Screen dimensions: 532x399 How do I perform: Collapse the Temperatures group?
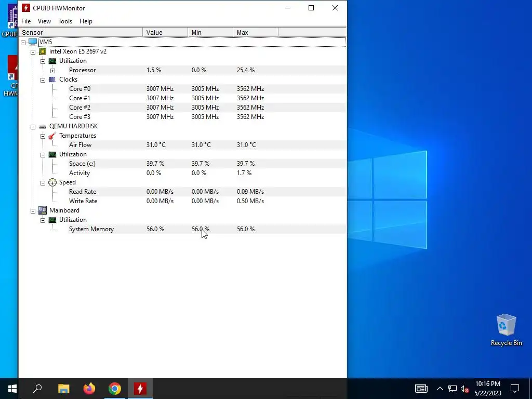43,136
